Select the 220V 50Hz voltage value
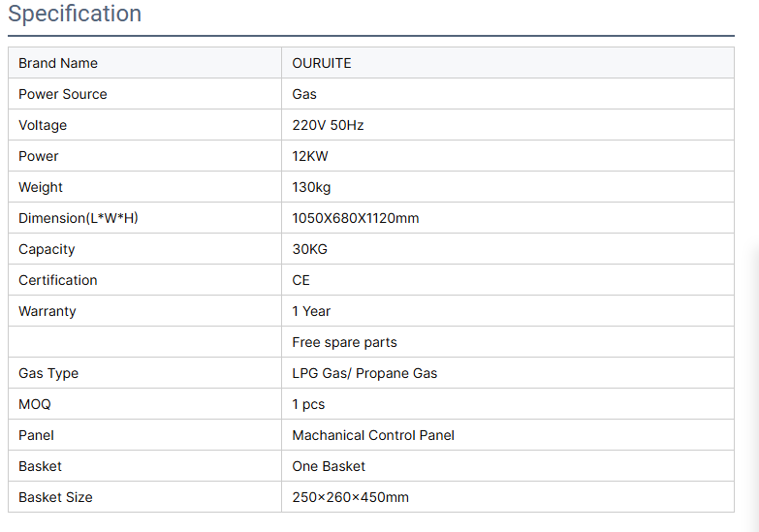The width and height of the screenshot is (759, 532). pos(328,125)
